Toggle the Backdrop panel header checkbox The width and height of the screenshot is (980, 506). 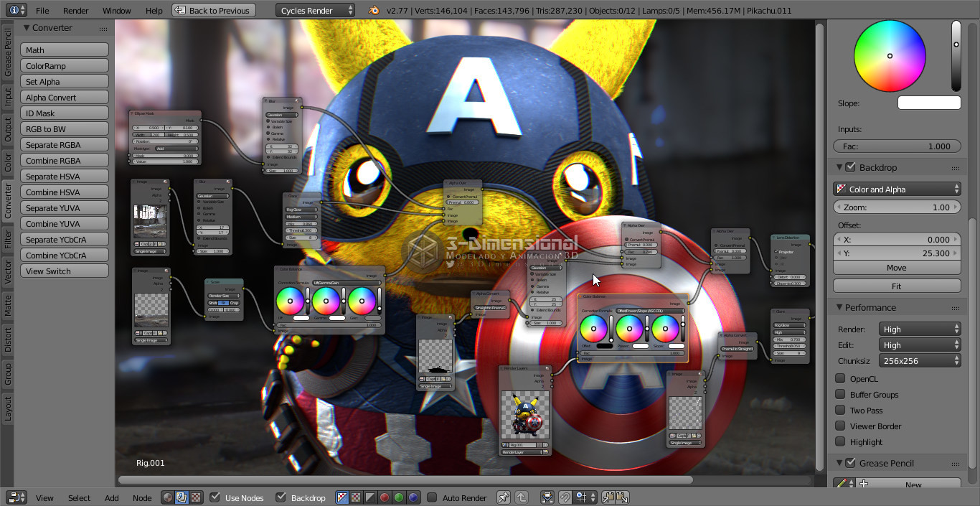point(851,167)
